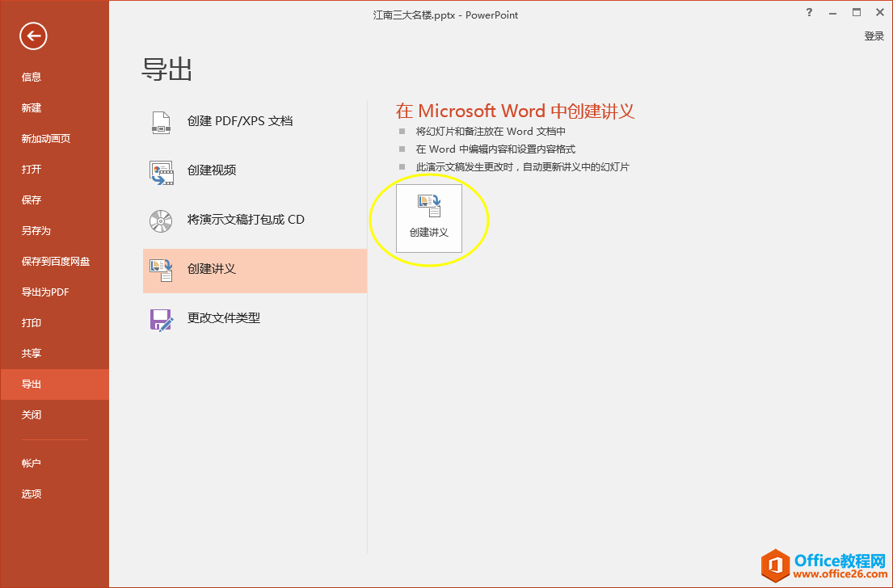Open PowerPoint help with the question mark icon
Image resolution: width=893 pixels, height=588 pixels.
click(809, 13)
